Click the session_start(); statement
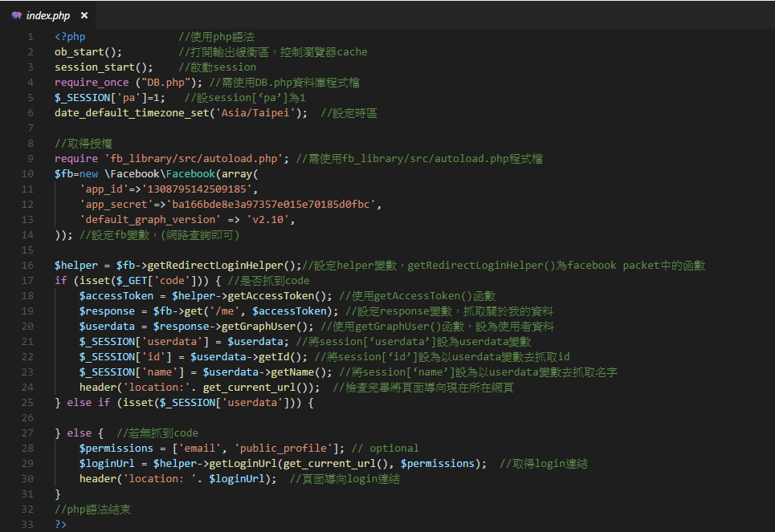Screen dimensions: 775x532 click(104, 67)
